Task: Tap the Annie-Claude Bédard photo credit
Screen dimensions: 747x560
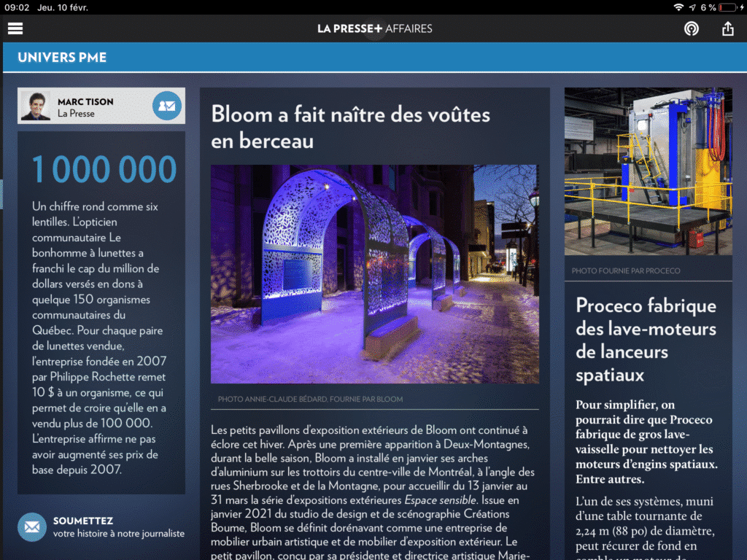Action: click(x=310, y=399)
